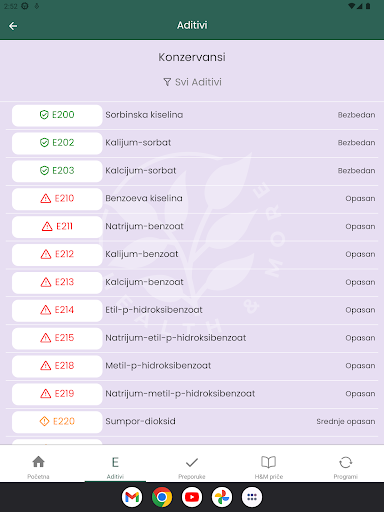
Task: Tap the E219 danger badge
Action: pos(57,394)
